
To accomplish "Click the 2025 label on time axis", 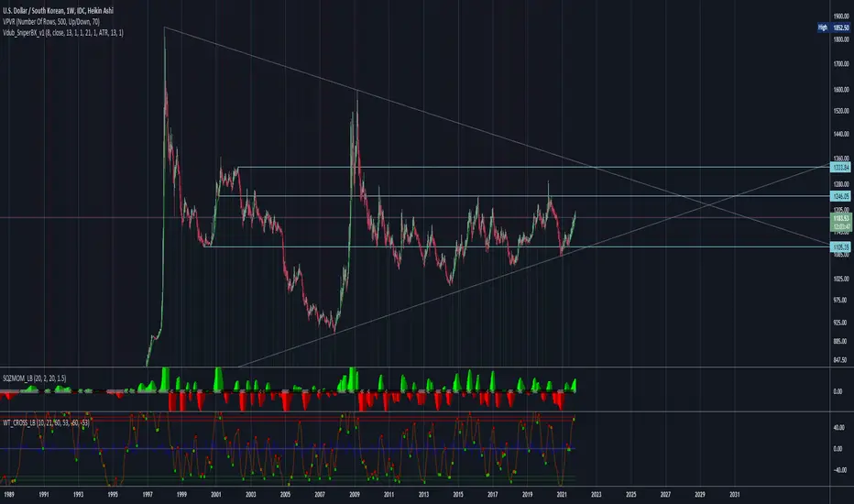I will (630, 495).
